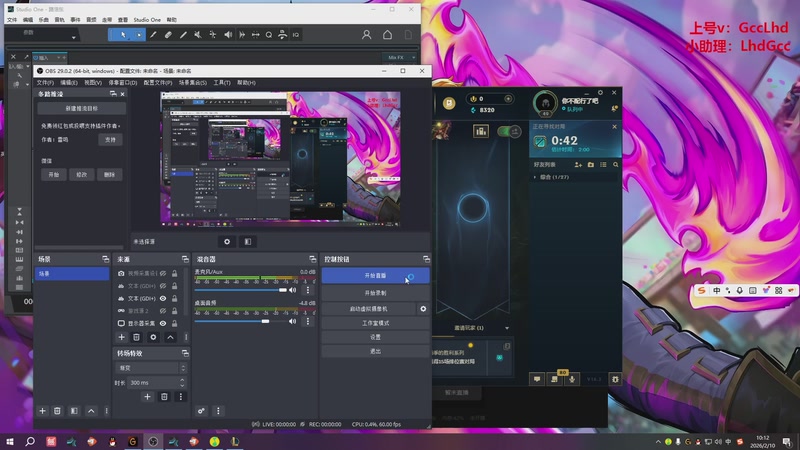Open virtual camera settings gear icon
The width and height of the screenshot is (800, 450).
point(423,309)
